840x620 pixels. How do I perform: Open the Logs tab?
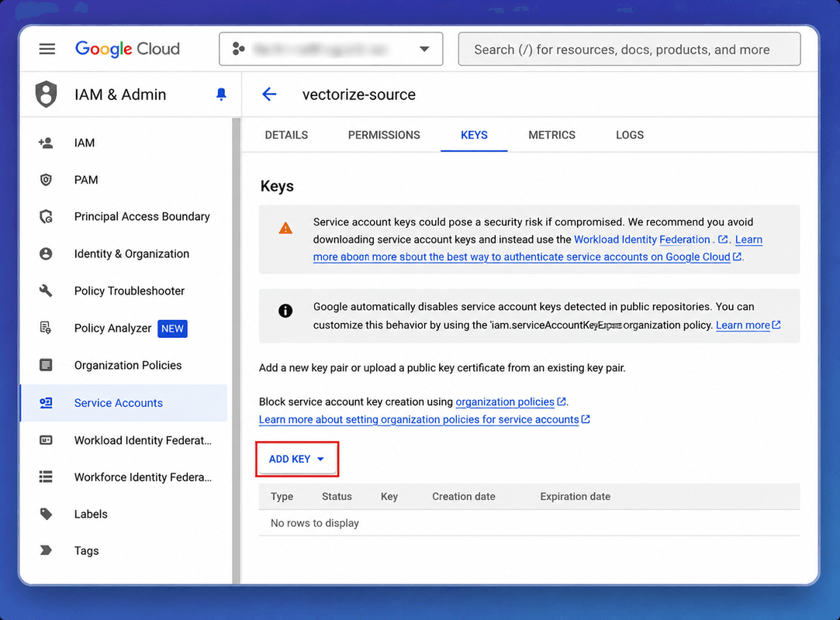(630, 135)
